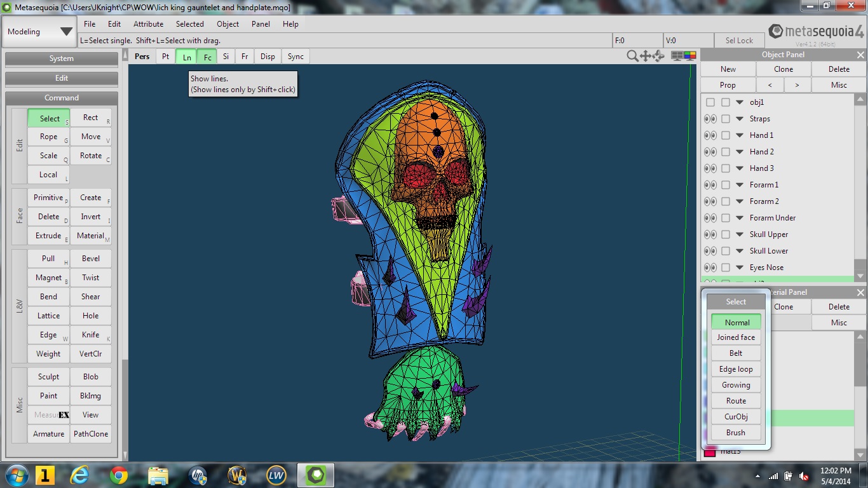Choose Edge loop selection mode
Viewport: 868px width, 488px height.
click(736, 369)
